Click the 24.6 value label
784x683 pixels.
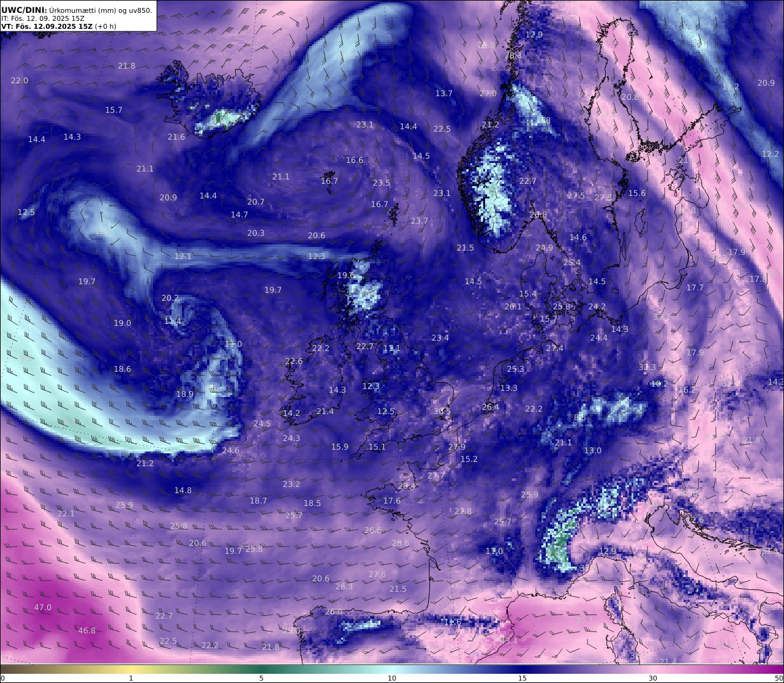[x=231, y=451]
